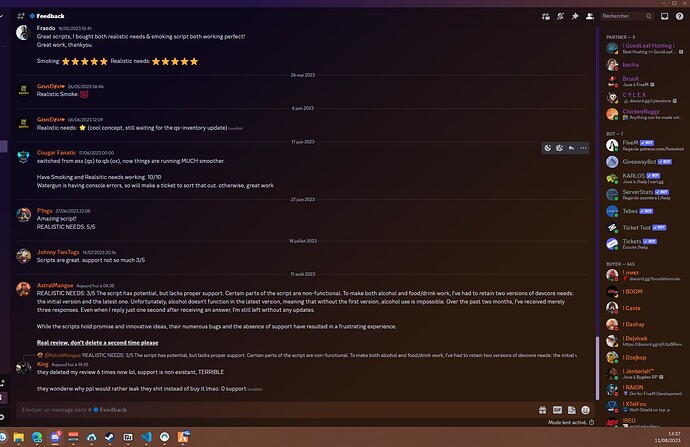The height and width of the screenshot is (447, 690).
Task: Toggle notification mute icon in header
Action: pyautogui.click(x=560, y=16)
